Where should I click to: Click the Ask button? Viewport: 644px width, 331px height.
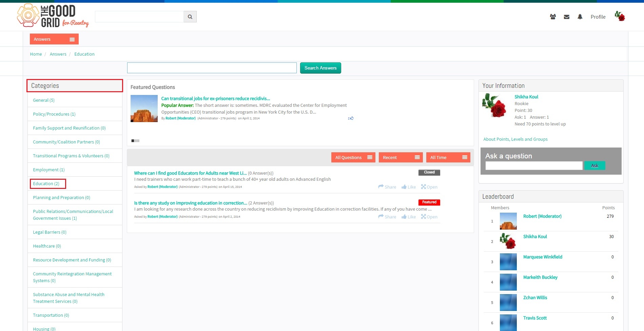[595, 165]
